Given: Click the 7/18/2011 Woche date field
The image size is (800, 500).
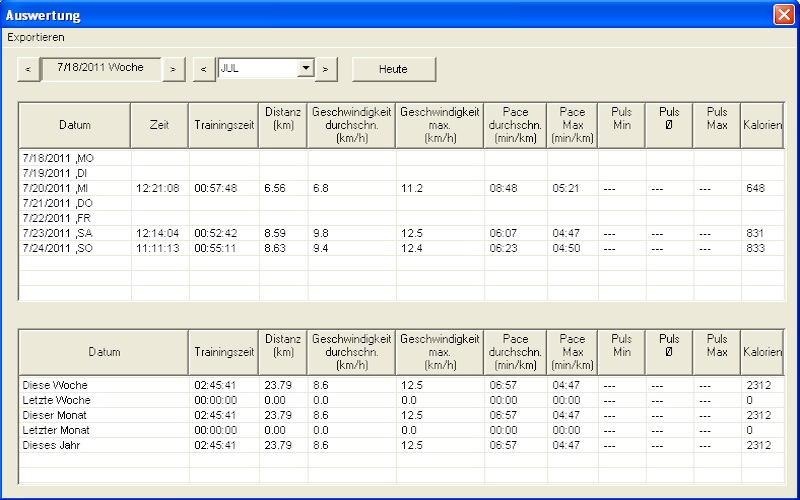Looking at the screenshot, I should 100,68.
